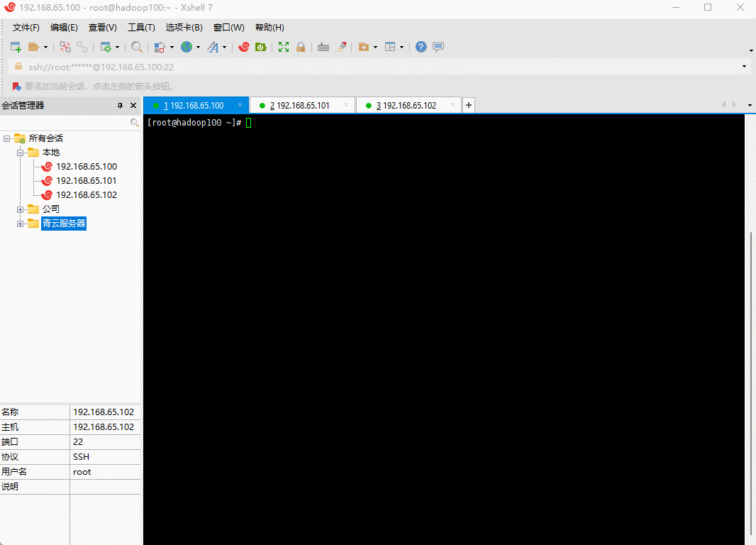Open the address bar history dropdown
The image size is (756, 545).
coord(745,67)
